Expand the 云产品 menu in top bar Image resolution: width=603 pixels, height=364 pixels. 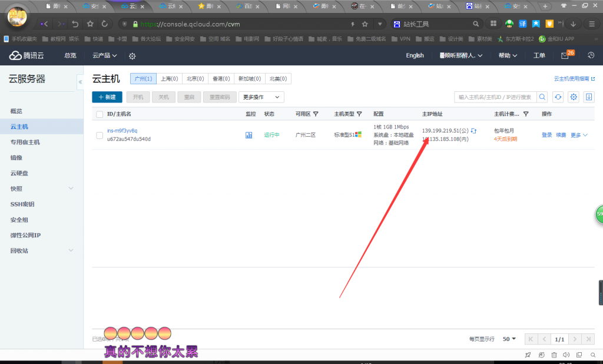tap(104, 55)
